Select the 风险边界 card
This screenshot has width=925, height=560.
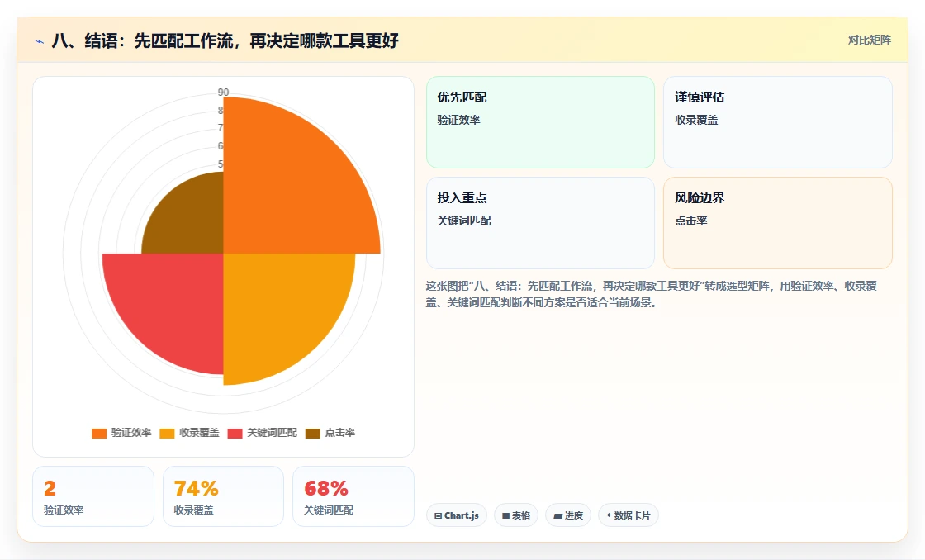click(x=777, y=223)
